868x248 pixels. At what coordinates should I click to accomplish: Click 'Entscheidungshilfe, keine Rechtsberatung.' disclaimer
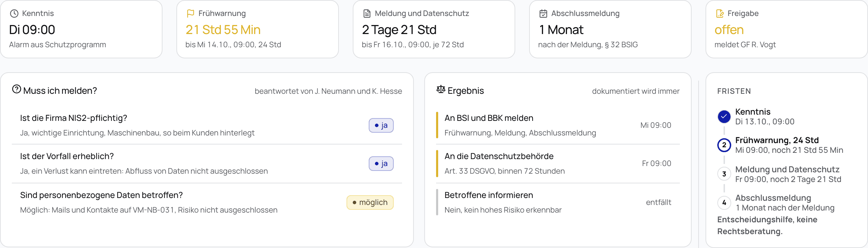767,225
